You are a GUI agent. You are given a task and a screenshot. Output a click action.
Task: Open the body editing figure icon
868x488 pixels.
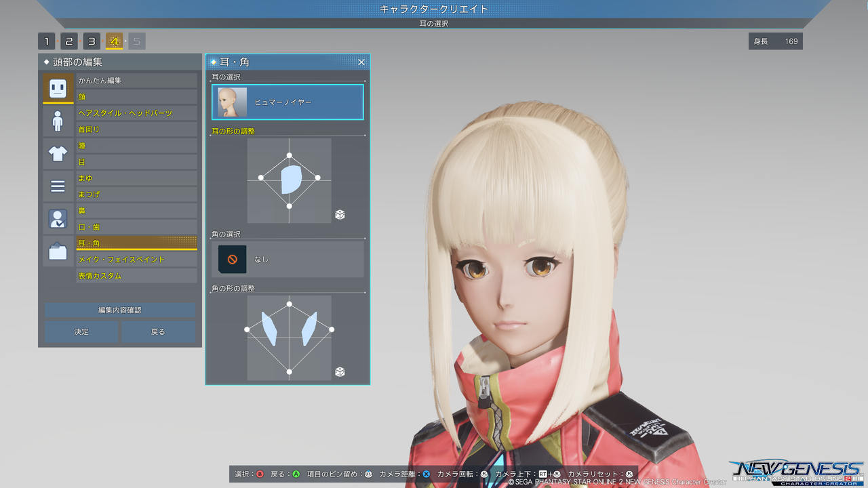click(58, 121)
